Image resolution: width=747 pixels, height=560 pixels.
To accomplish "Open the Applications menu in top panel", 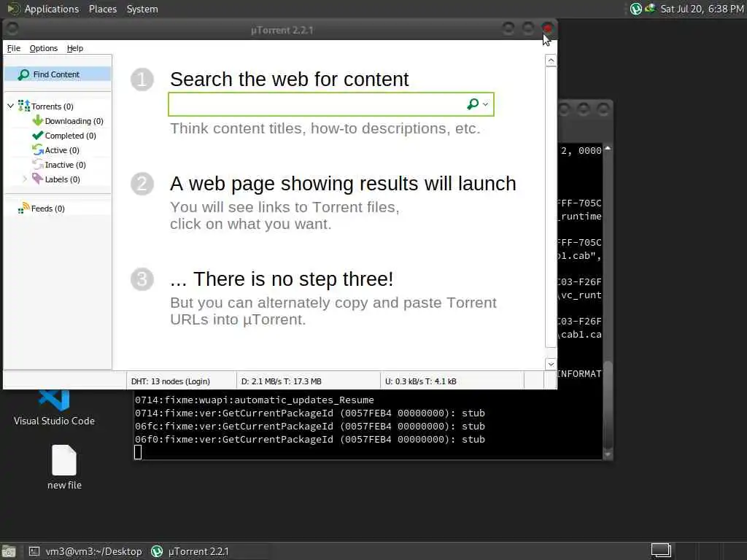I will pyautogui.click(x=52, y=9).
